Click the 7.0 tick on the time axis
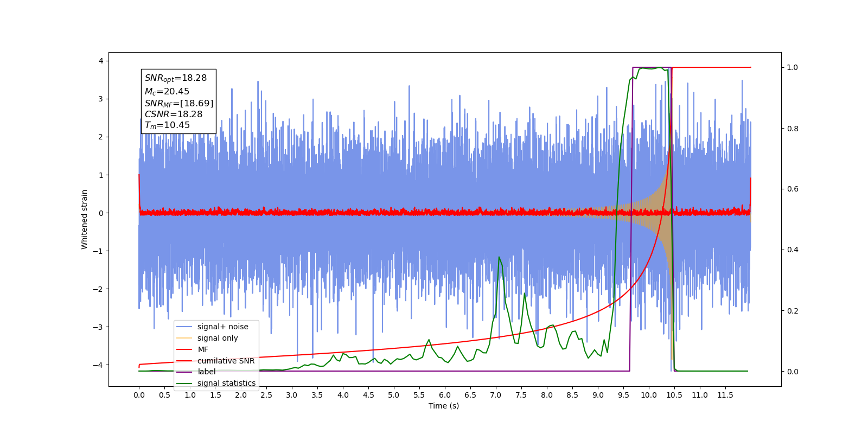 point(496,395)
